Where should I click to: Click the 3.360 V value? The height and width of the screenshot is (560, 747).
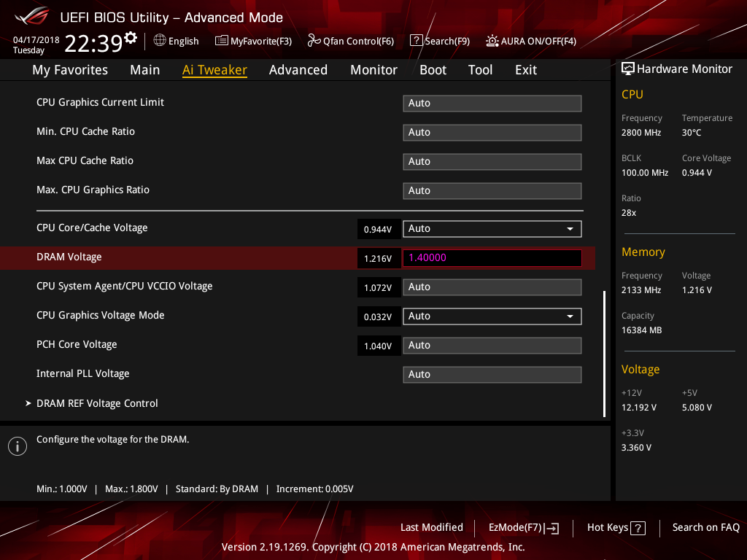coord(636,448)
